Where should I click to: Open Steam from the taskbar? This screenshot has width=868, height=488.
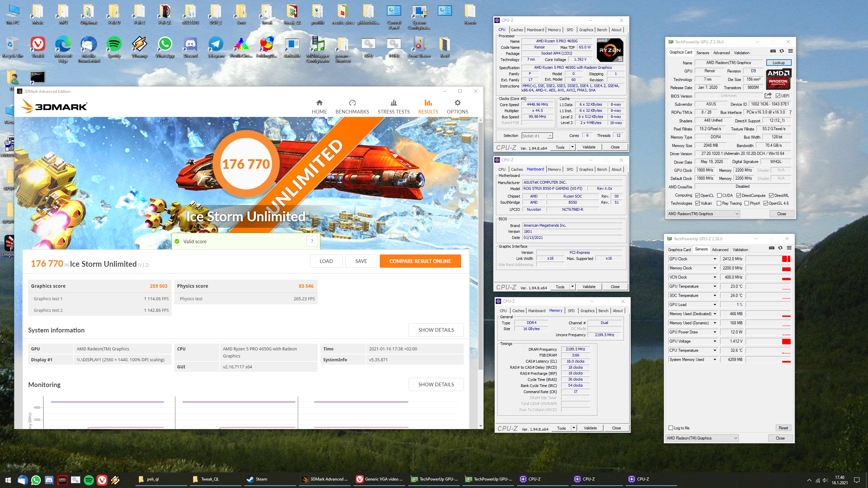coord(261,479)
